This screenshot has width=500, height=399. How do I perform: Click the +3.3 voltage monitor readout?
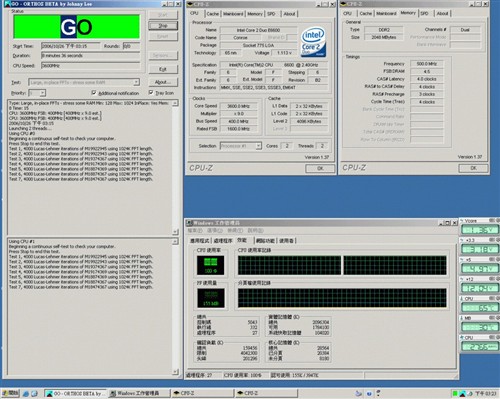480,249
